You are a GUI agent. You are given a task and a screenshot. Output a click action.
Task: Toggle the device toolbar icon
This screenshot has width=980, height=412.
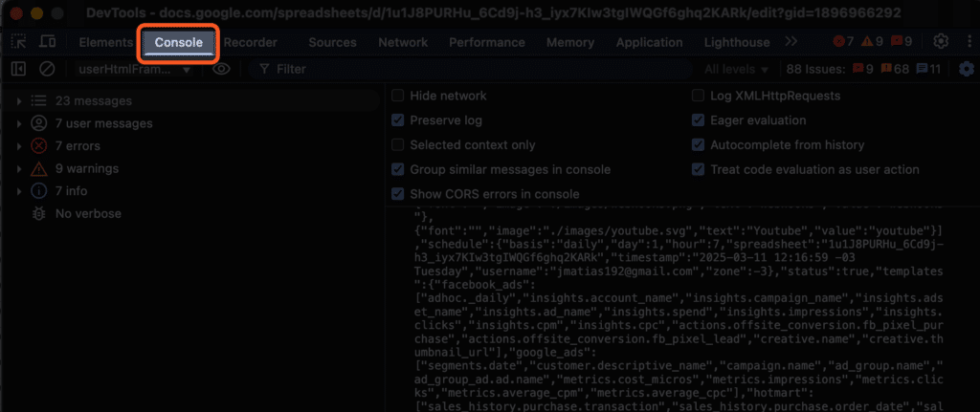[x=47, y=42]
